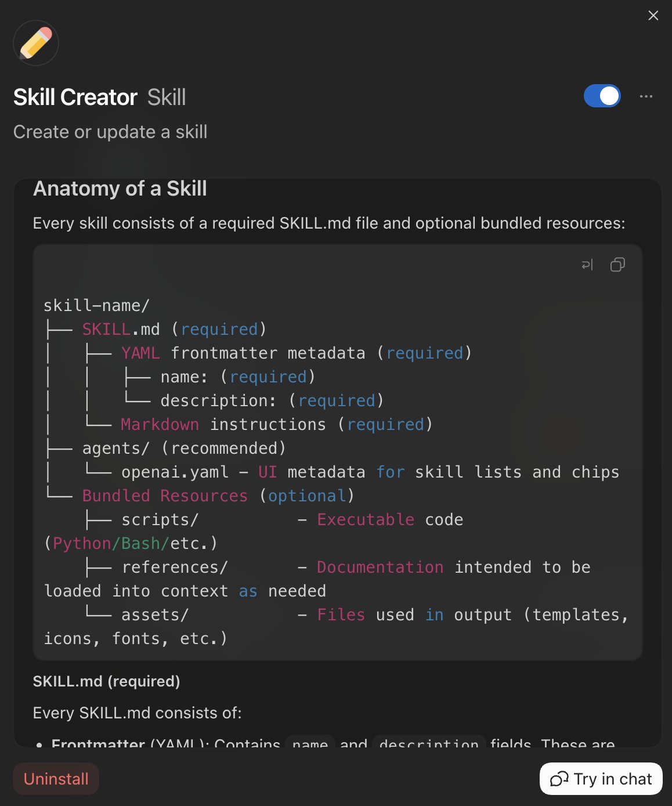Close the Skill Creator dialog
The height and width of the screenshot is (806, 672).
click(653, 16)
